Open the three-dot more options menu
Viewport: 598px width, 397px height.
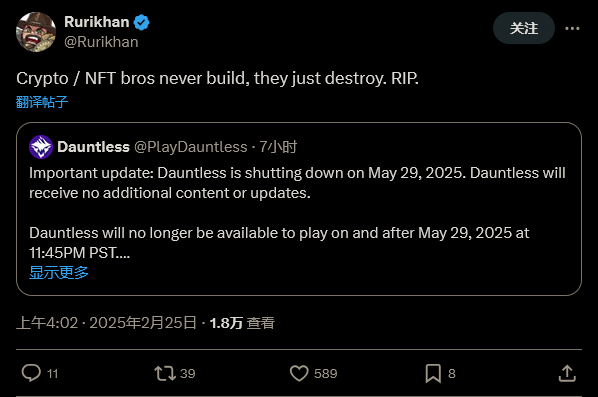[572, 28]
